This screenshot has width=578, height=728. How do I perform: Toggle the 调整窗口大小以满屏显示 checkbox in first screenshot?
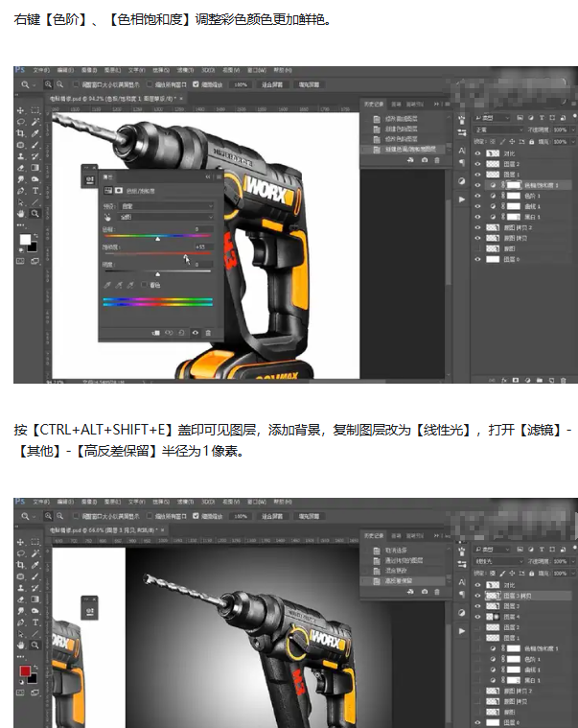pos(77,84)
